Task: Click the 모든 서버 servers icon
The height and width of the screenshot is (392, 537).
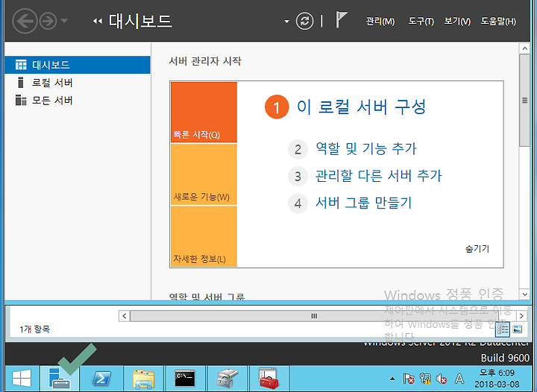Action: pos(21,100)
